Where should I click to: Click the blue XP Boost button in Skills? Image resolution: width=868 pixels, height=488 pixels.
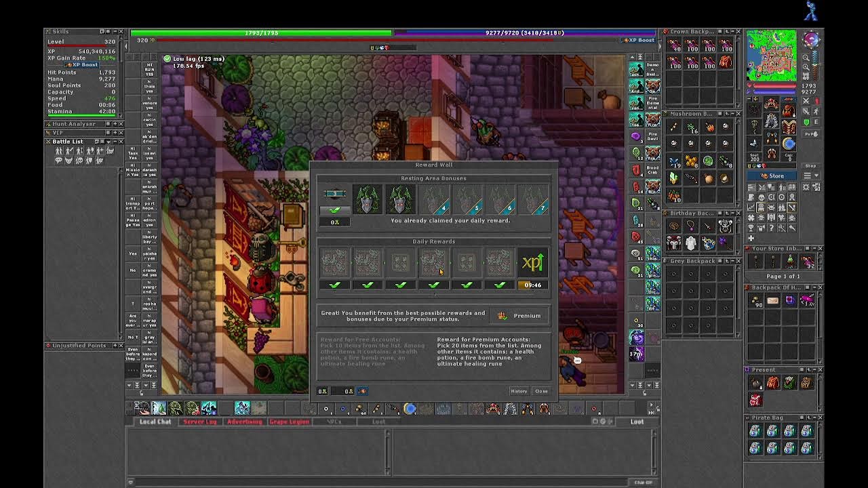click(81, 64)
